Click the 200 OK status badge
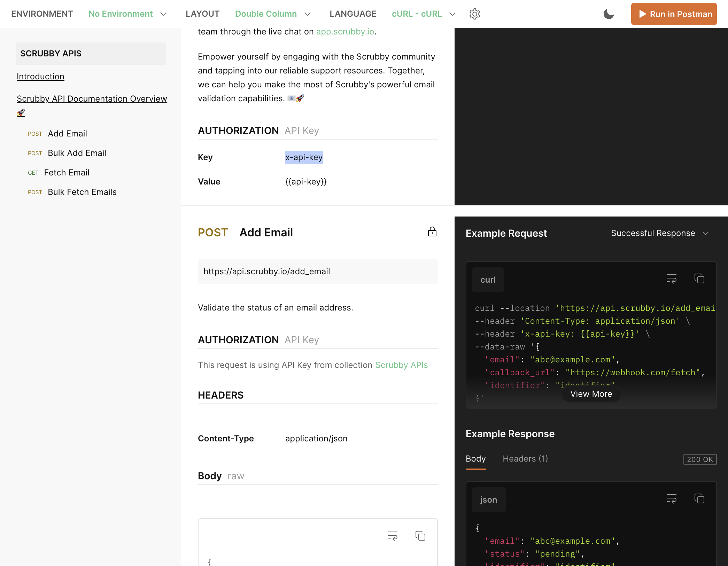728x566 pixels. click(x=700, y=459)
